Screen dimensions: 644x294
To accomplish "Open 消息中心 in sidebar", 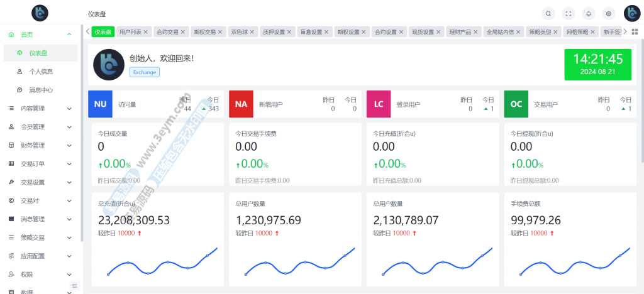I will coord(41,90).
